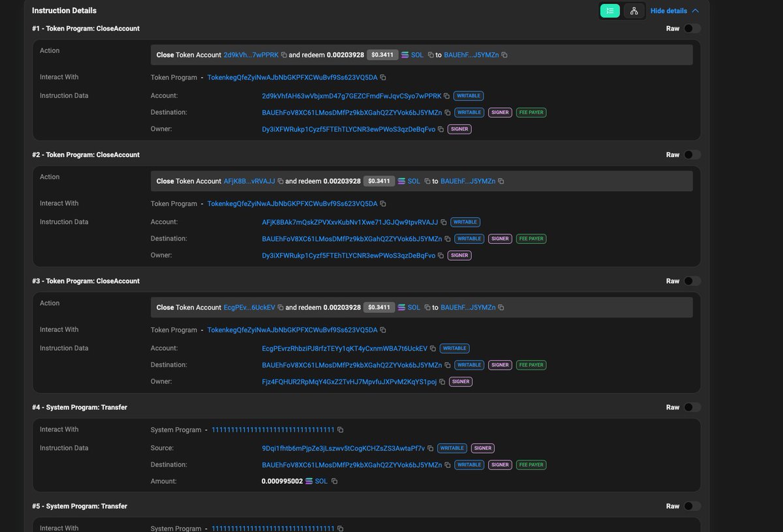Open account link AFjK8BAk7mQskZPVXxvKubNv1

[350, 222]
